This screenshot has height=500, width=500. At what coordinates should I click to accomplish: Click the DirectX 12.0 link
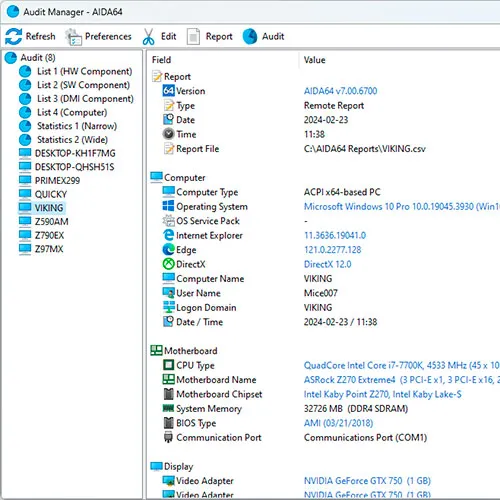(327, 264)
